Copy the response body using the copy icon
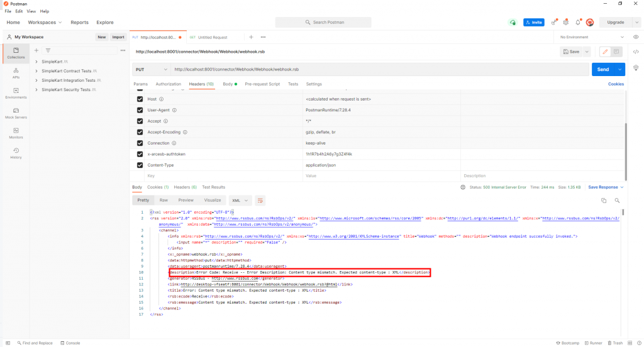This screenshot has width=644, height=347. (603, 201)
